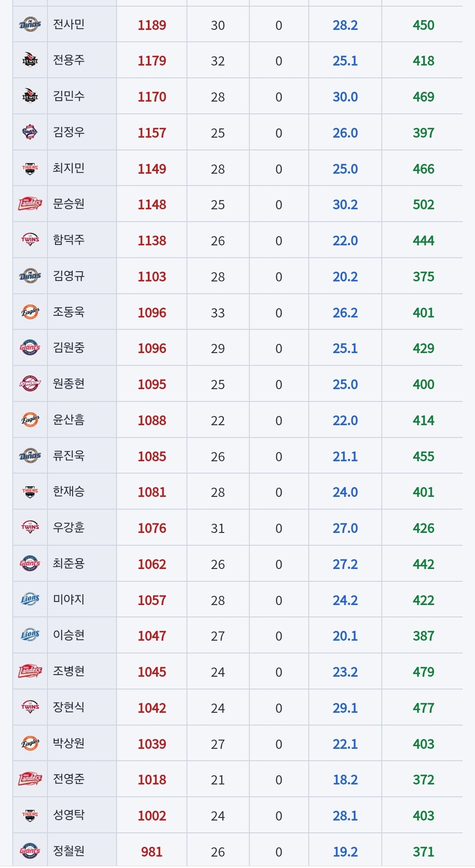475x868 pixels.
Task: Click the blue innings value 30.2 for 문승원
Action: point(345,204)
